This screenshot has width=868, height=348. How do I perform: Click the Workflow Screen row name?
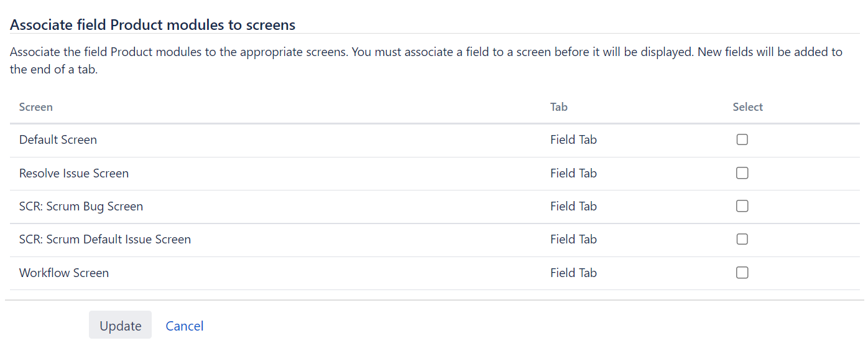pos(64,273)
